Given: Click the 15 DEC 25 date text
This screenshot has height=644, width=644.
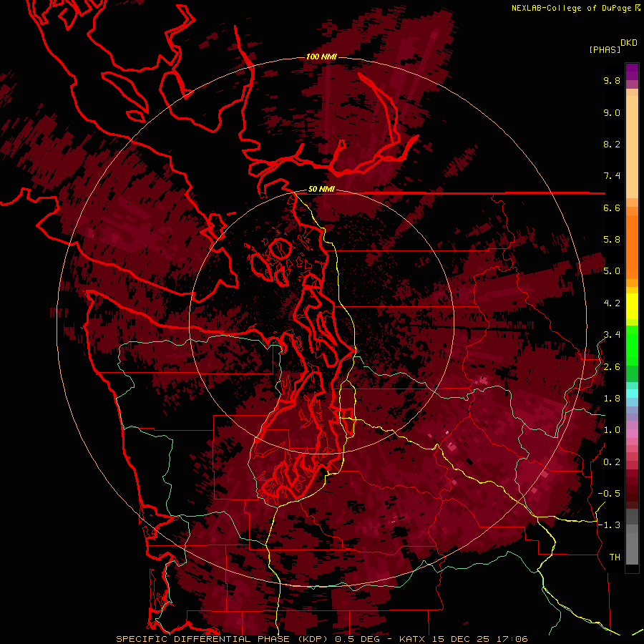Looking at the screenshot, I should point(460,639).
